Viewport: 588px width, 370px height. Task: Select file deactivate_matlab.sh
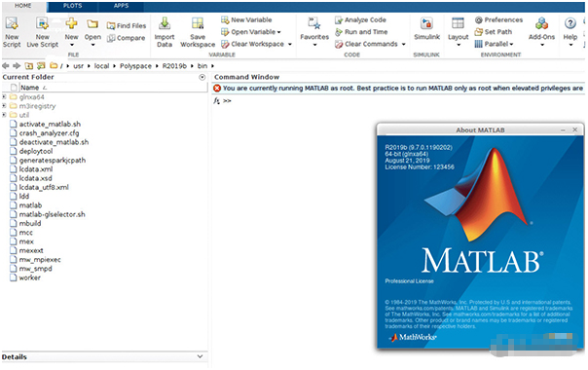(x=54, y=142)
